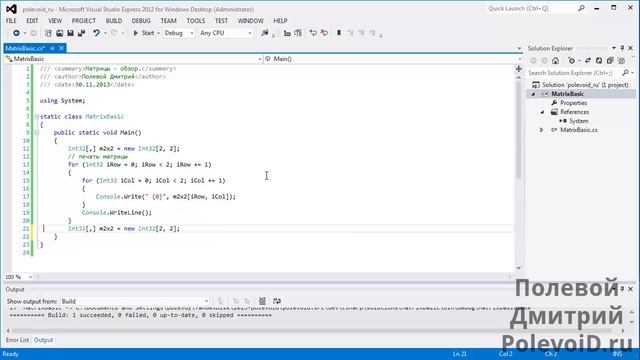This screenshot has height=360, width=640.
Task: Click the Pending Changes Filter icon in Solution Explorer
Action: [571, 61]
